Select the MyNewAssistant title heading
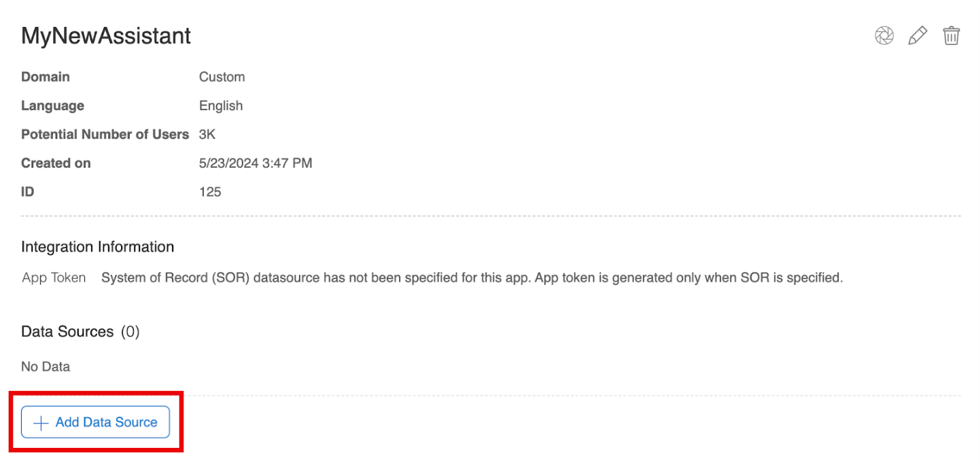The width and height of the screenshot is (980, 469). pos(106,36)
